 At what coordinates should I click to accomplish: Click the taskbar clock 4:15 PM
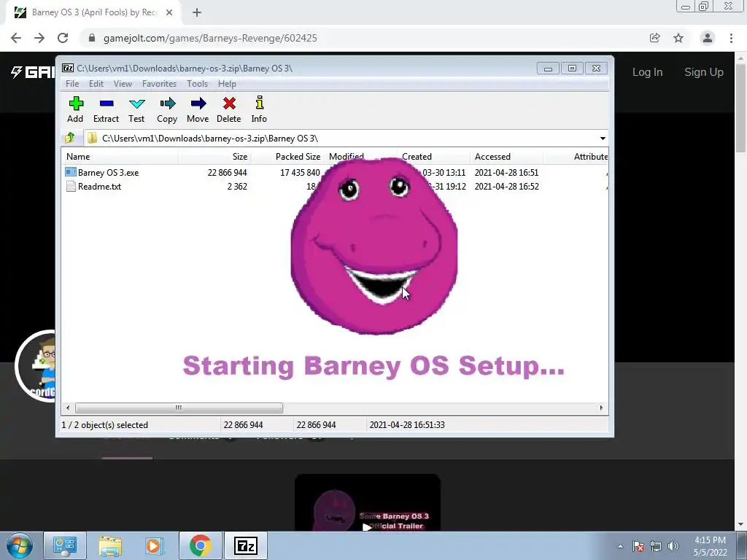coord(710,540)
